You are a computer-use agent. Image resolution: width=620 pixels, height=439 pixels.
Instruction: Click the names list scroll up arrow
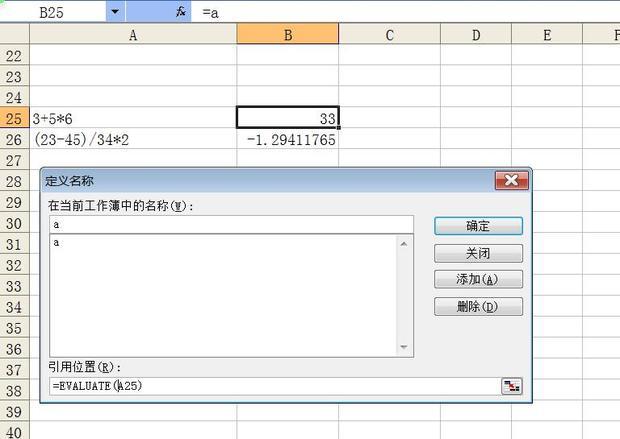[404, 244]
